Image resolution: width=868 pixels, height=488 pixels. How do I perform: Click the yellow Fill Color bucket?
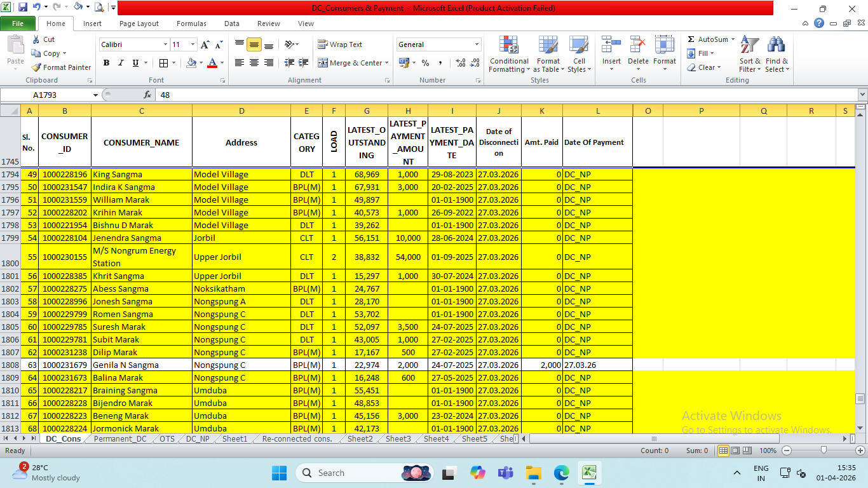(x=191, y=63)
